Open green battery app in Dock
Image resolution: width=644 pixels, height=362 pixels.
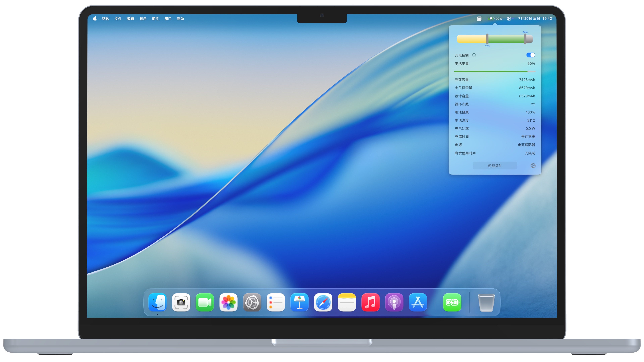coord(452,302)
